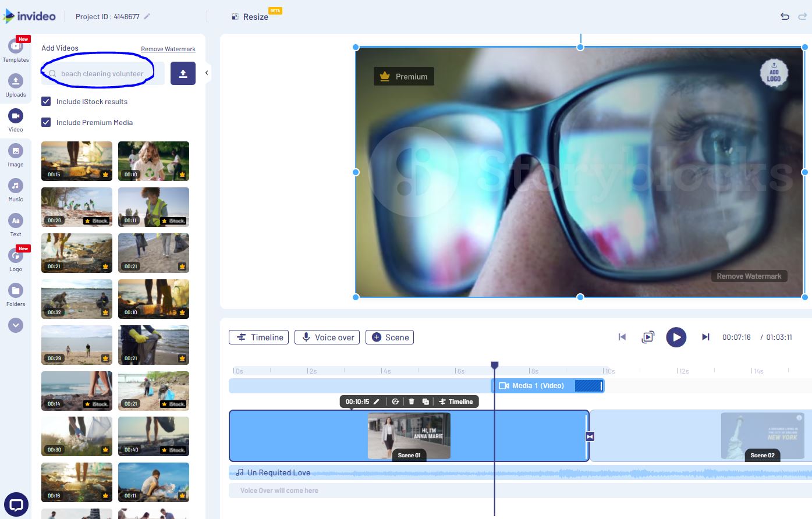
Task: Play the full video preview
Action: (x=676, y=337)
